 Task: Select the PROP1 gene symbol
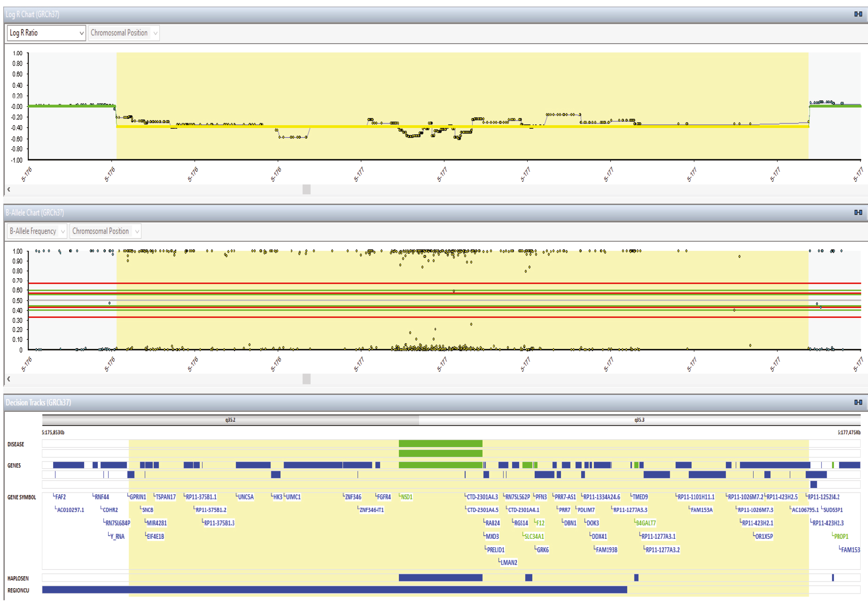point(841,536)
